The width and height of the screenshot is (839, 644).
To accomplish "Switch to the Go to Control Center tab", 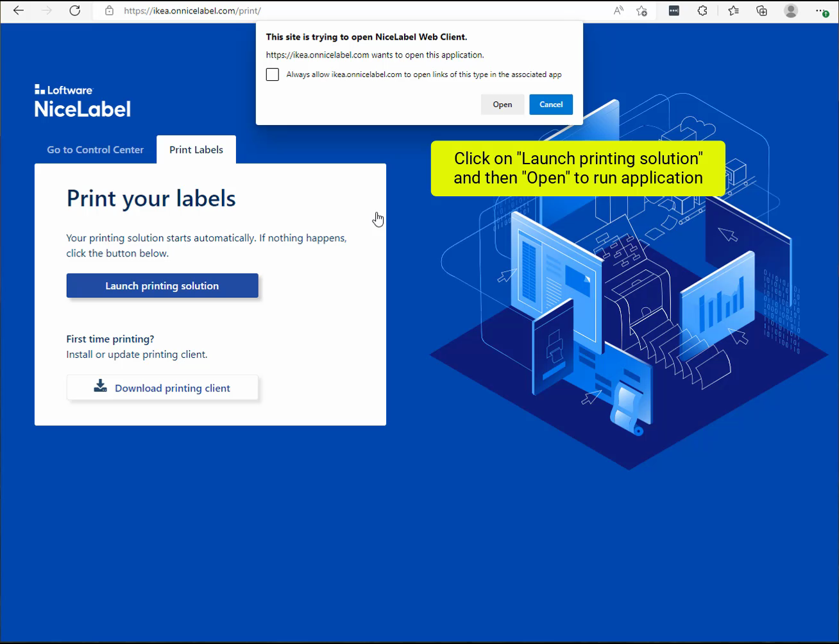I will click(96, 149).
